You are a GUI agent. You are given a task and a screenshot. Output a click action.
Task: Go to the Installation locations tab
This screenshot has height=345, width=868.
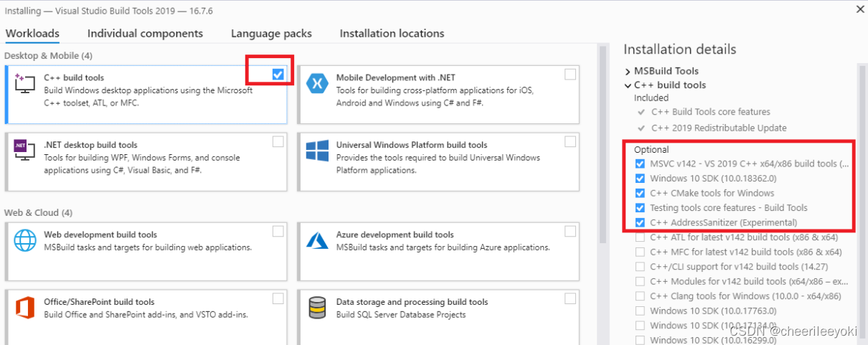pos(392,33)
